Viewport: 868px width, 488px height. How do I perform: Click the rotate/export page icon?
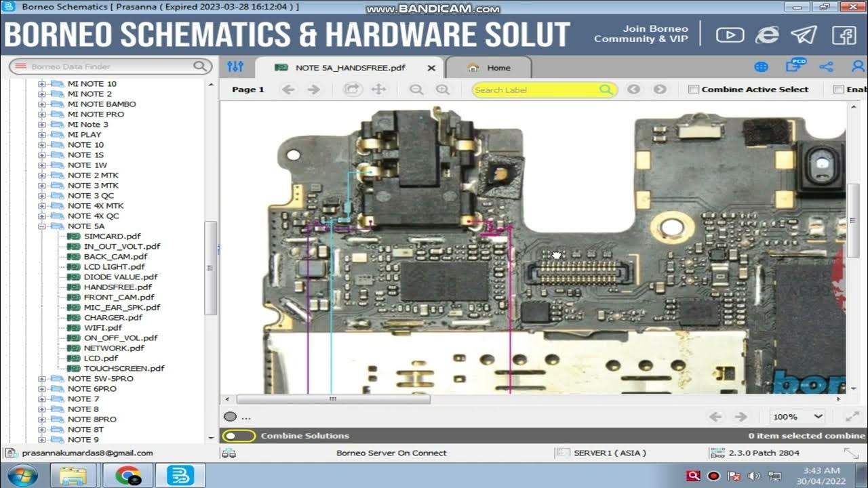coord(352,89)
